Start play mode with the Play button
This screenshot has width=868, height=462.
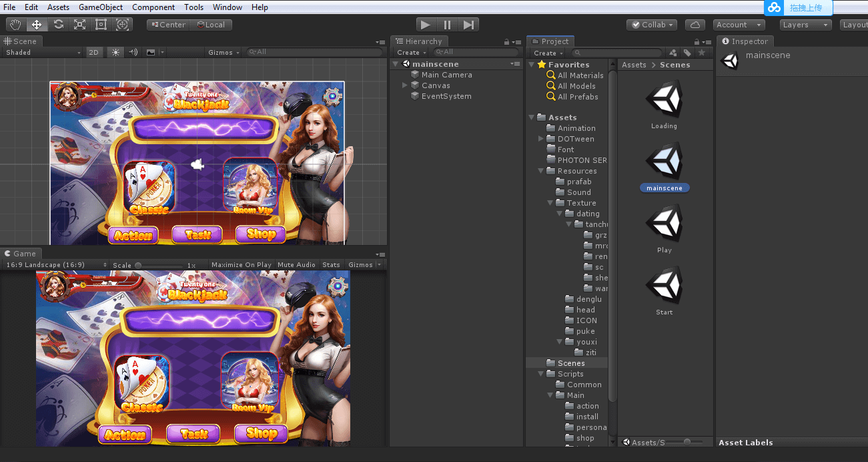pyautogui.click(x=426, y=25)
